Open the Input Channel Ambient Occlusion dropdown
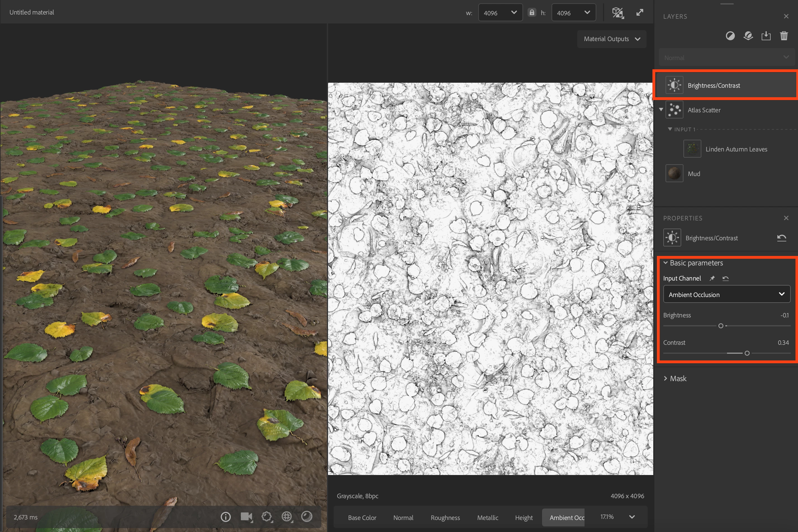 click(726, 294)
